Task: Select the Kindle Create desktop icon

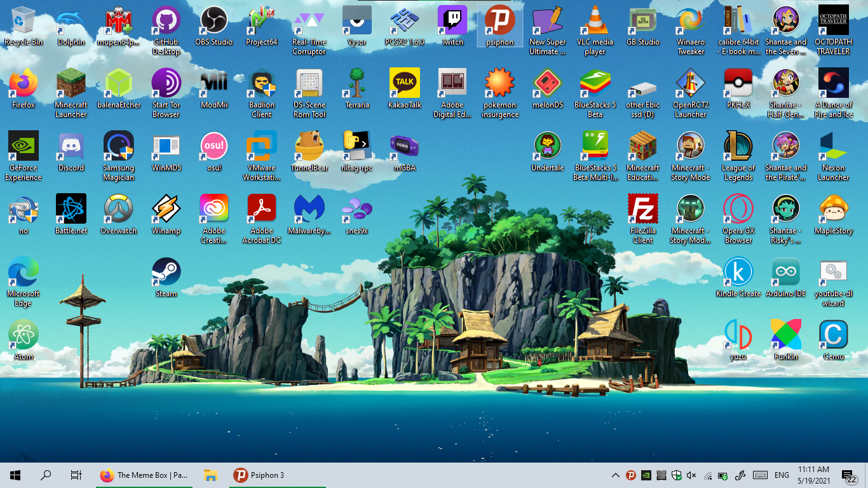Action: (x=738, y=278)
